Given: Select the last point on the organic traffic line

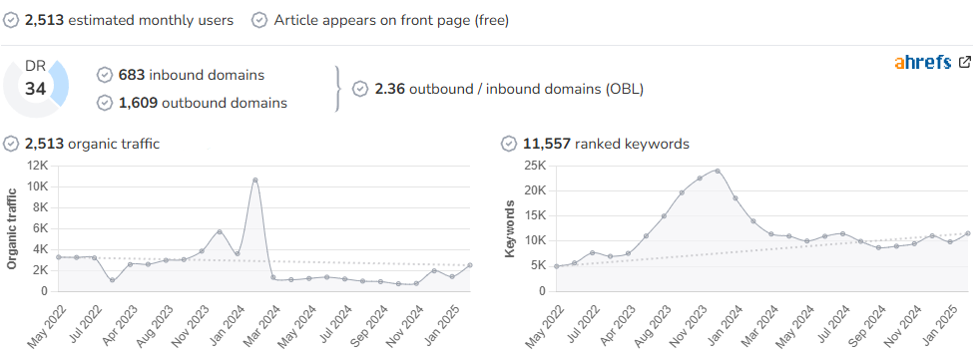Looking at the screenshot, I should pyautogui.click(x=469, y=265).
